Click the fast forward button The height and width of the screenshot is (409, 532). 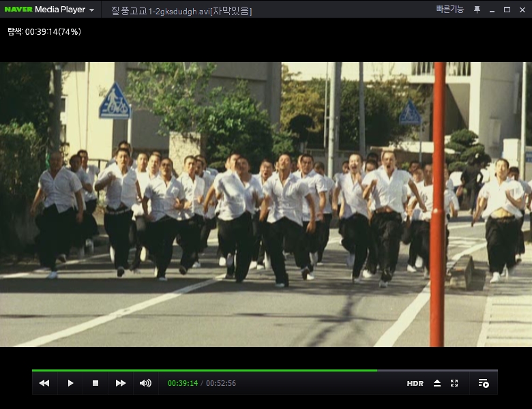pyautogui.click(x=121, y=383)
